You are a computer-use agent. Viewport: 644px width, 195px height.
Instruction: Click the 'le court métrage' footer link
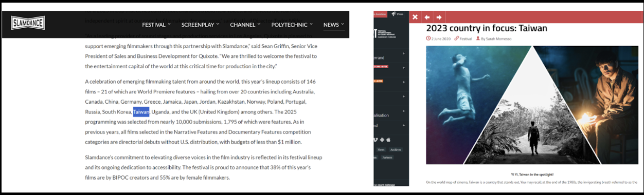coord(384,184)
